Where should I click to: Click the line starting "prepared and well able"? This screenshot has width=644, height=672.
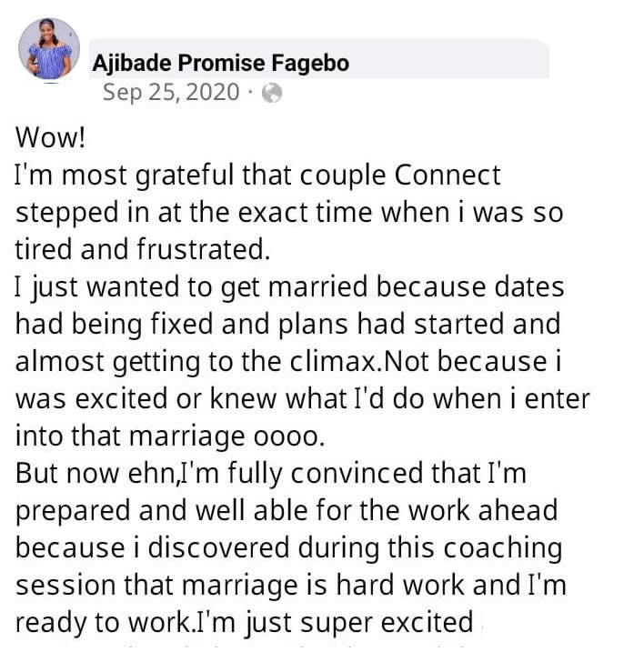point(287,511)
